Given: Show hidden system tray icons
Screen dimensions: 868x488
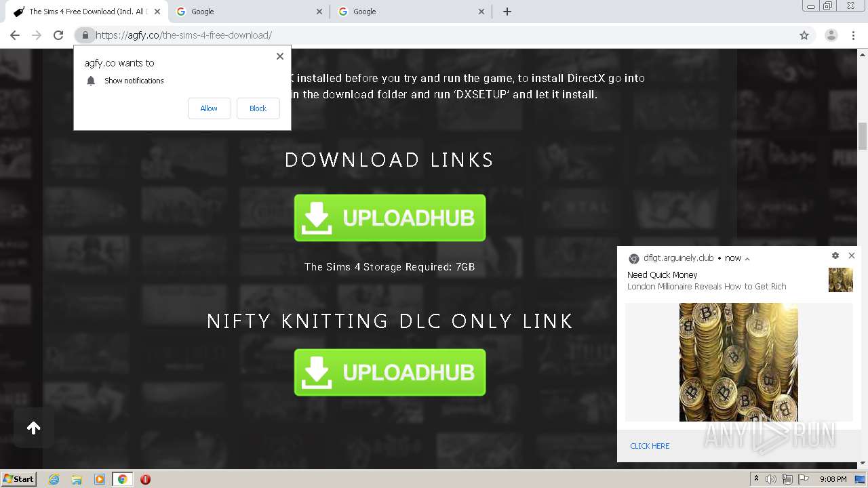Looking at the screenshot, I should (x=757, y=479).
